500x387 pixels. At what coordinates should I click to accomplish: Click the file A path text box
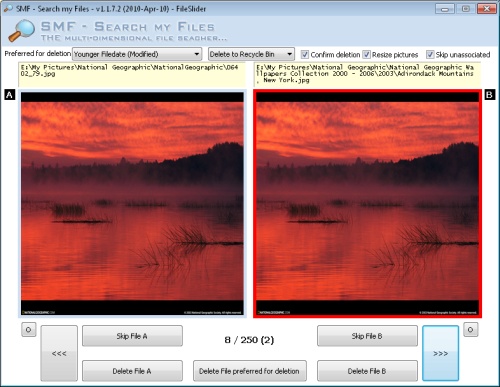click(132, 74)
